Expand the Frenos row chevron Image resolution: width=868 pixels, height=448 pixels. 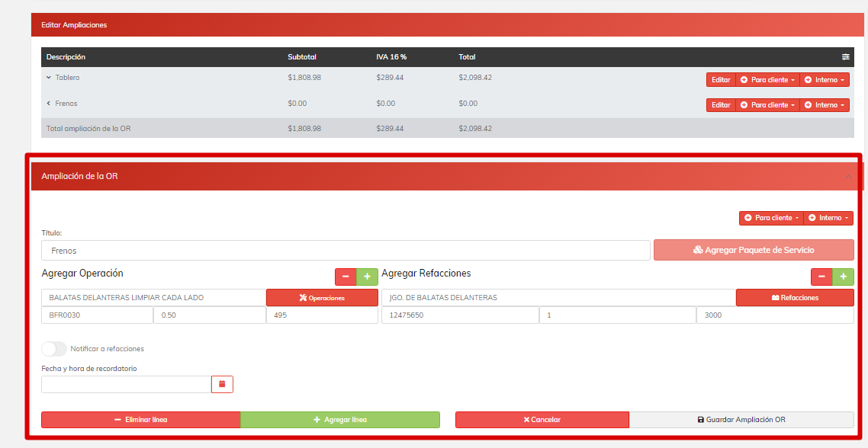click(x=49, y=104)
